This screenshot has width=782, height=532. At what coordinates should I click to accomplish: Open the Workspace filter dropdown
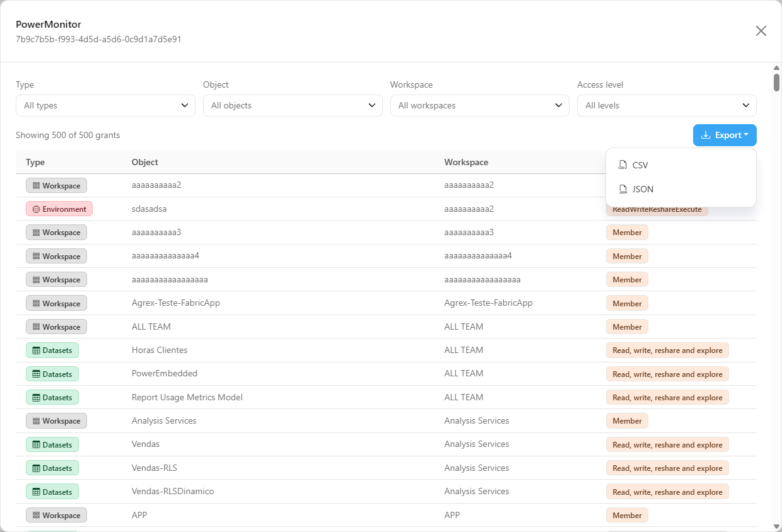tap(480, 105)
